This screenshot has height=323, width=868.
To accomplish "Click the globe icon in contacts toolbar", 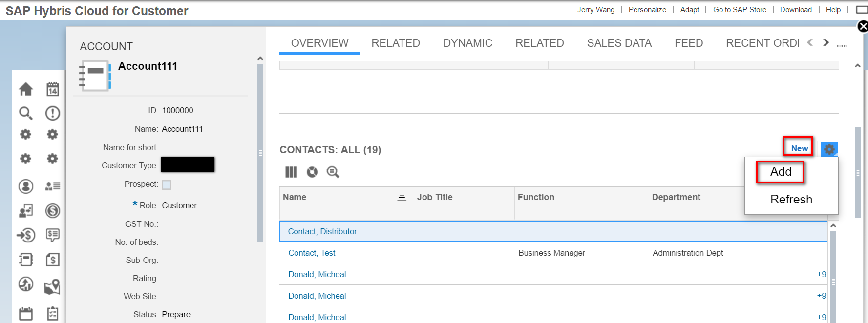I will [312, 172].
